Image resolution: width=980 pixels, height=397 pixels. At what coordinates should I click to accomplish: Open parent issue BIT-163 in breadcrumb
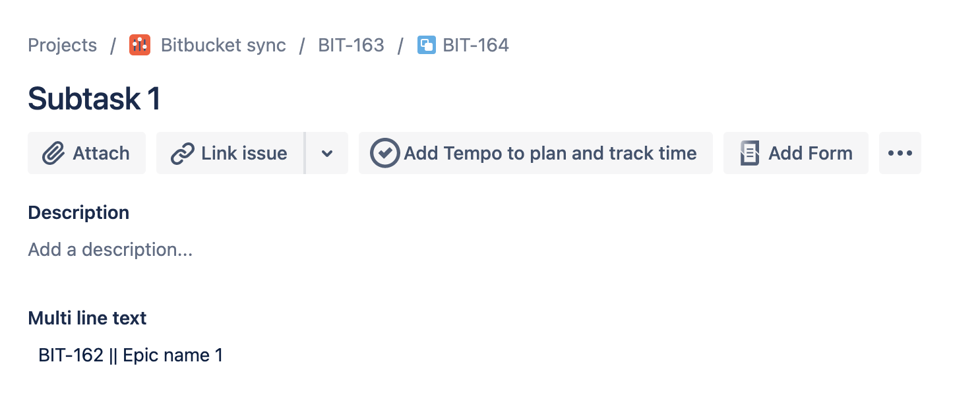click(351, 45)
